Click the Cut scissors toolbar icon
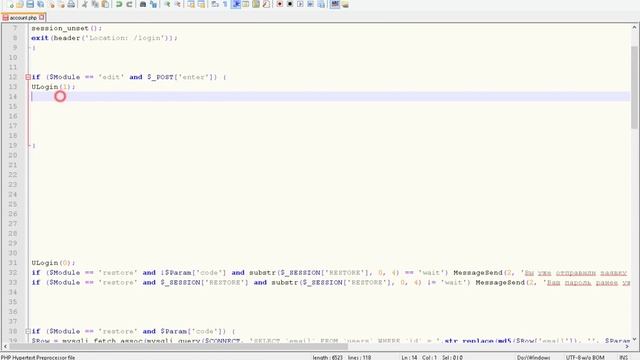The height and width of the screenshot is (360, 640). click(84, 4)
